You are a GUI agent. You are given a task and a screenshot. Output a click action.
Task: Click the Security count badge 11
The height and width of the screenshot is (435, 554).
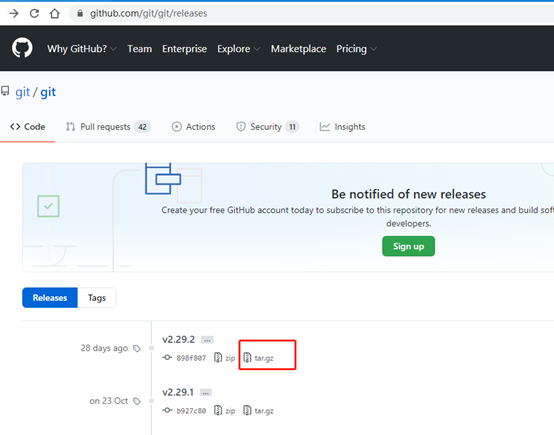[x=292, y=127]
